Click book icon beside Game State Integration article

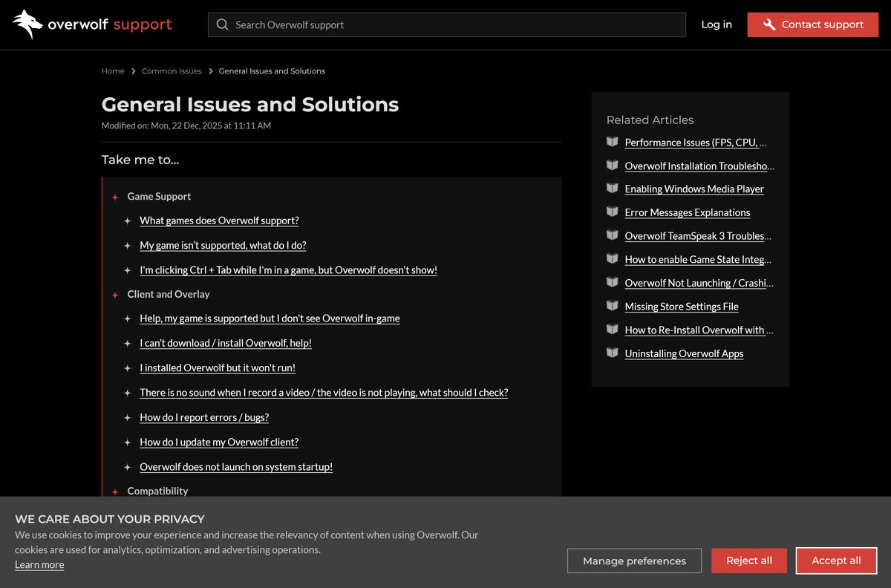coord(612,258)
